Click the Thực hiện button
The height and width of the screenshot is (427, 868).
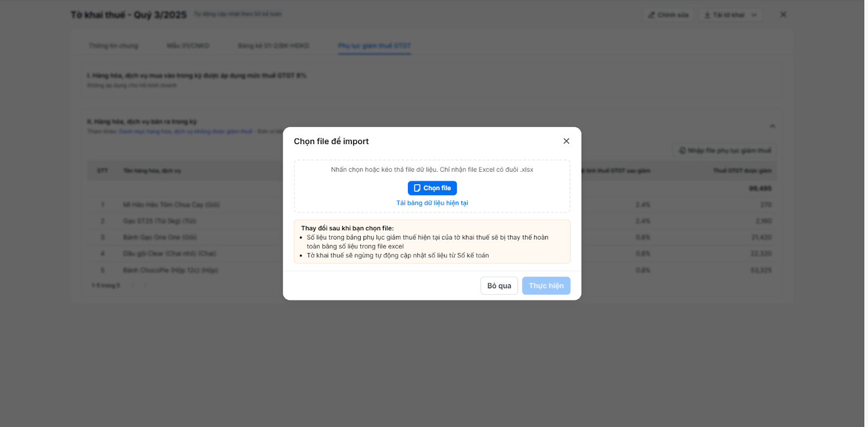546,286
